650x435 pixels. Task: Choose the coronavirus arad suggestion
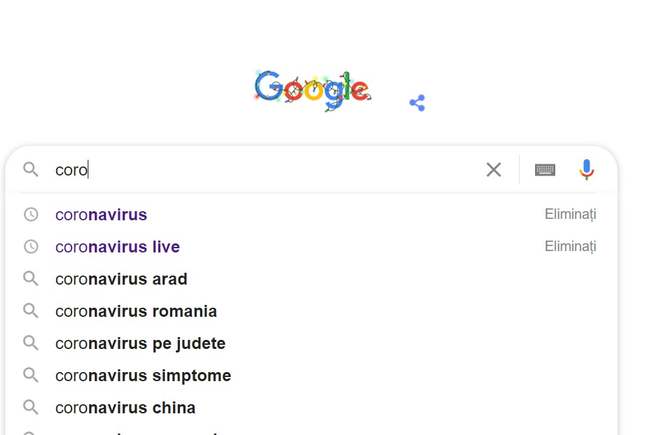click(x=121, y=279)
